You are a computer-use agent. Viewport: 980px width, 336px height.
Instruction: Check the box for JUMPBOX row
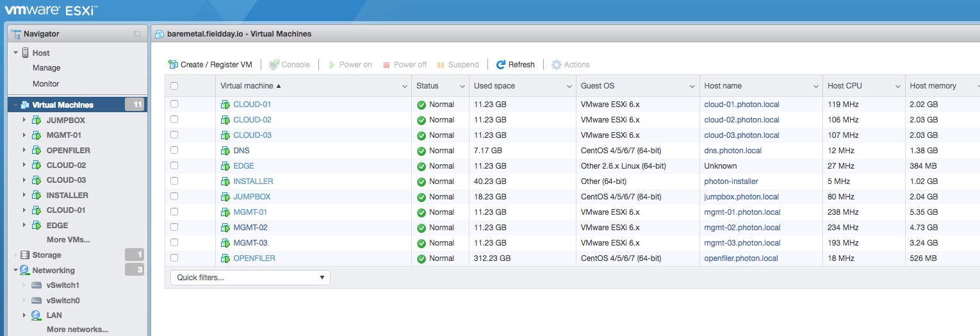click(174, 196)
